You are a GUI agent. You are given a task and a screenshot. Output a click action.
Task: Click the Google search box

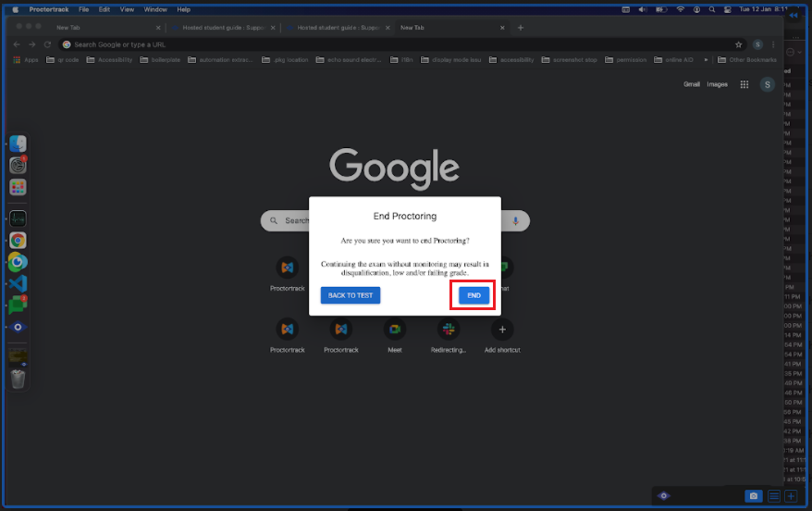pyautogui.click(x=395, y=220)
